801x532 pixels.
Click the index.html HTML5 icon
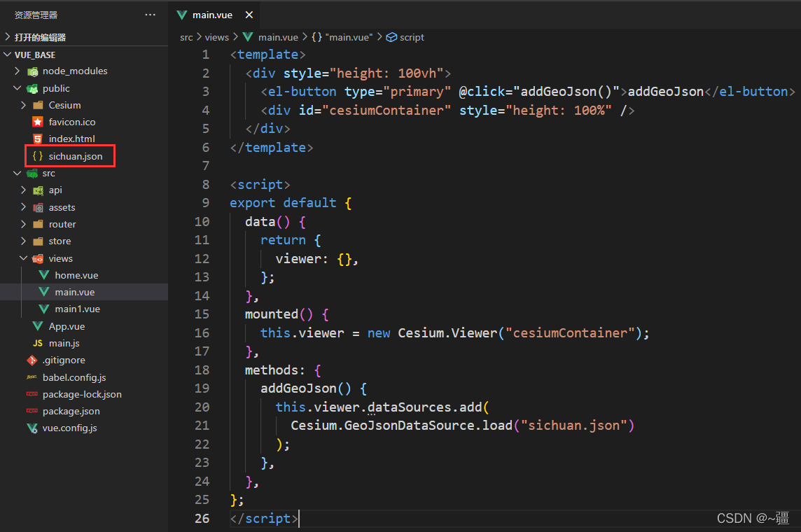tap(38, 139)
